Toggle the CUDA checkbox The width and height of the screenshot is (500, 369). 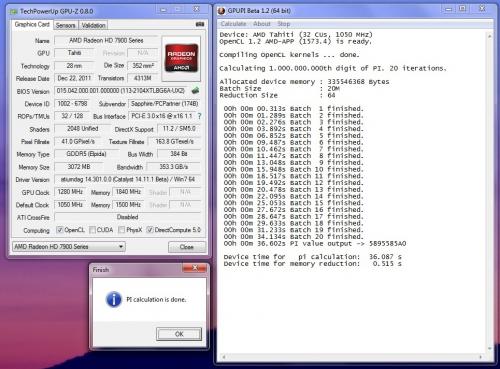click(92, 230)
